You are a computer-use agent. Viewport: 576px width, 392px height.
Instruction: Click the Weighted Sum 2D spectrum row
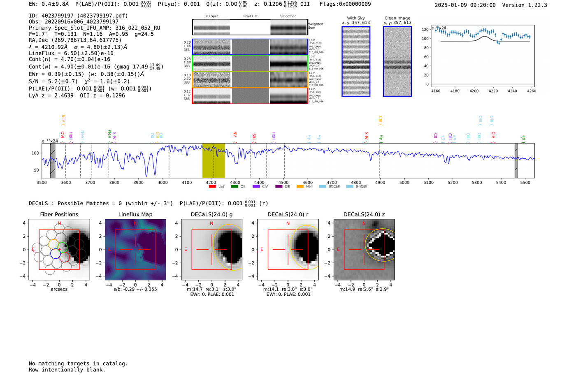click(250, 27)
